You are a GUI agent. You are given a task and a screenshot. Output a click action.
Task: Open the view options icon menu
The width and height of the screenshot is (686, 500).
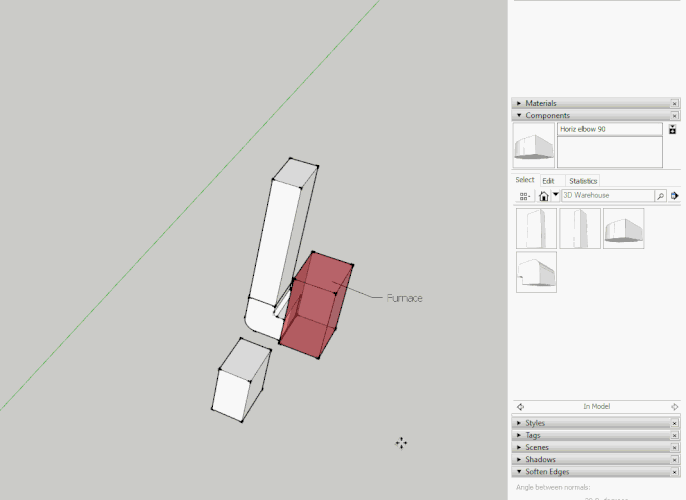point(525,196)
